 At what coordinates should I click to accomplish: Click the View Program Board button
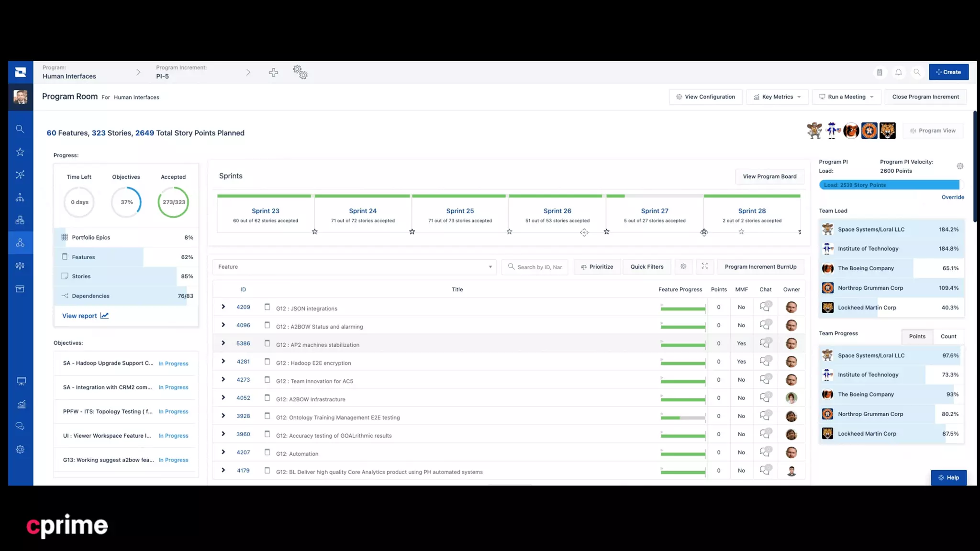click(x=769, y=176)
